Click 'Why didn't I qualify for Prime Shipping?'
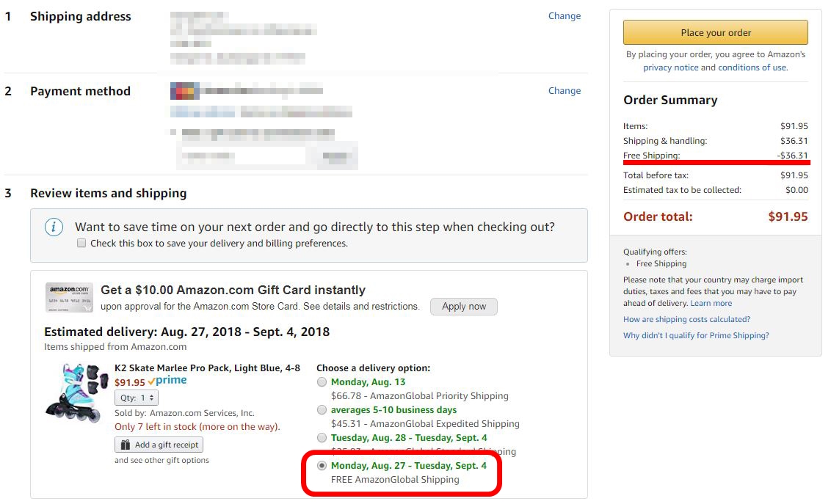The height and width of the screenshot is (504, 831). (696, 336)
